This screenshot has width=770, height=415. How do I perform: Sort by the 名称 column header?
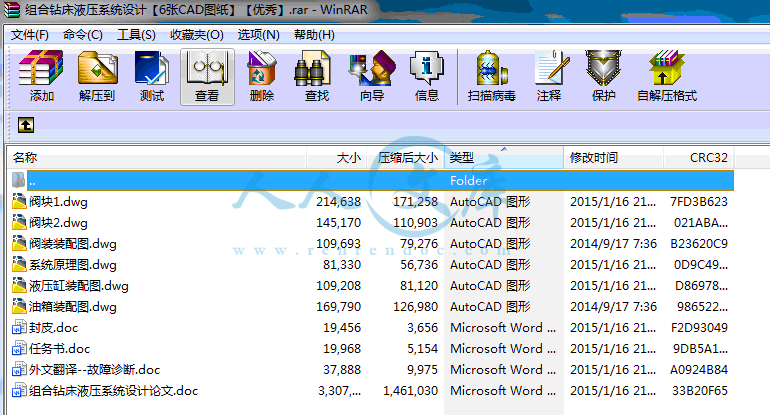(157, 158)
